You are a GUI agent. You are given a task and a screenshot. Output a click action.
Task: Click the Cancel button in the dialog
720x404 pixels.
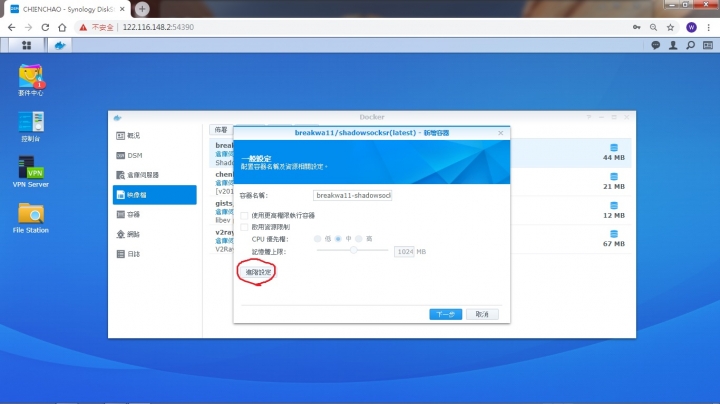pyautogui.click(x=482, y=314)
